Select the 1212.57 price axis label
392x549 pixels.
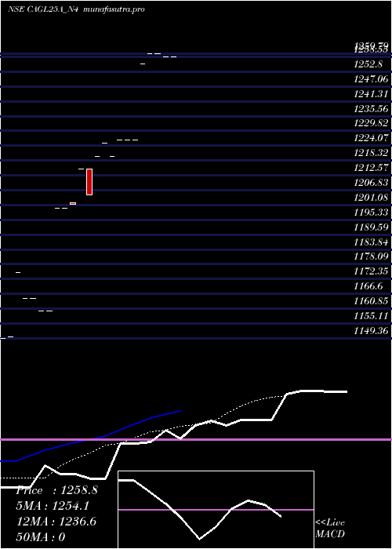click(x=372, y=168)
